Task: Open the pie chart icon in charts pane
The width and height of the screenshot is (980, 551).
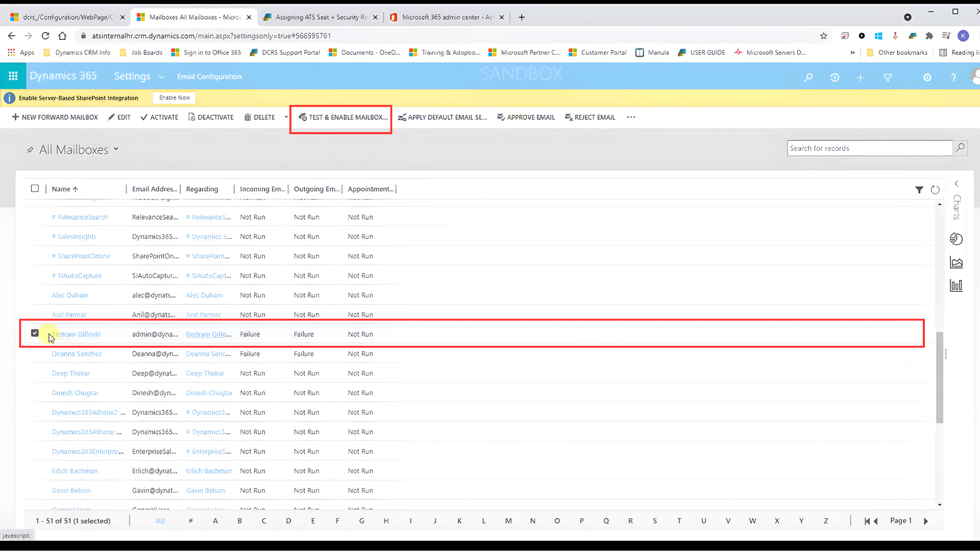Action: (956, 239)
